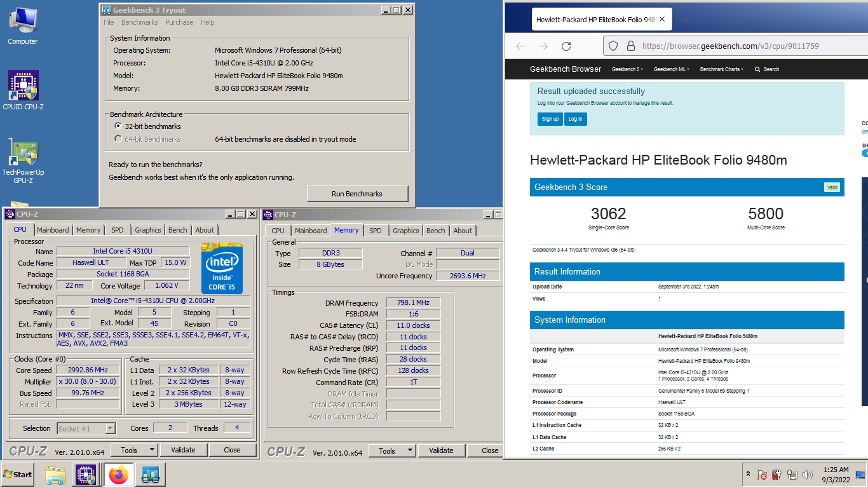Image resolution: width=868 pixels, height=488 pixels.
Task: Click the magnifier Search icon in Geekbench Browser
Action: (757, 69)
